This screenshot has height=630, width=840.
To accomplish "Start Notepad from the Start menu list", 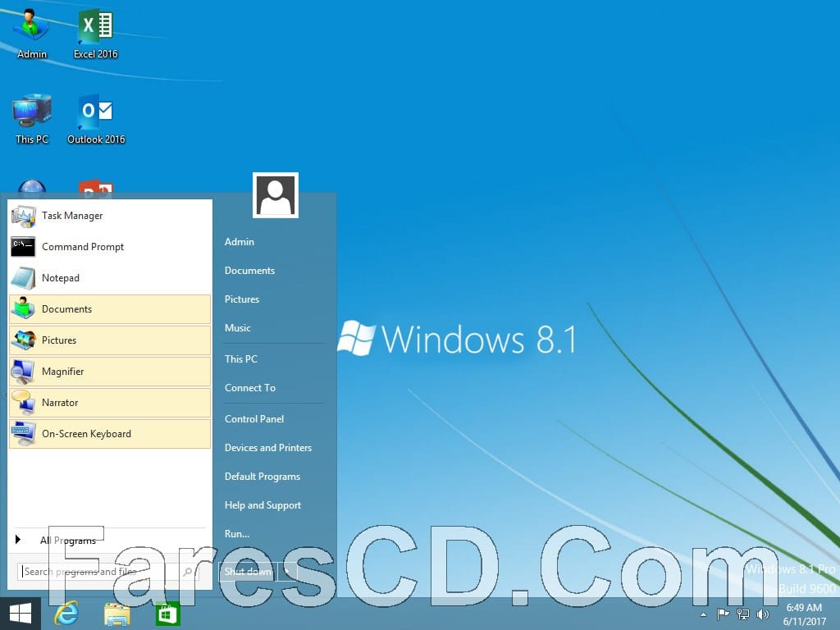I will tap(110, 278).
